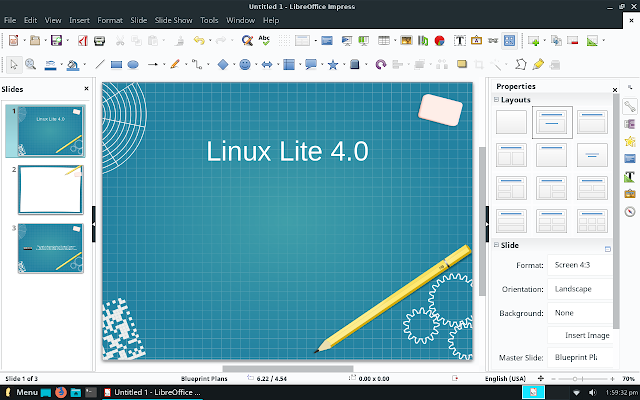640x400 pixels.
Task: Open the Tools menu
Action: (209, 20)
